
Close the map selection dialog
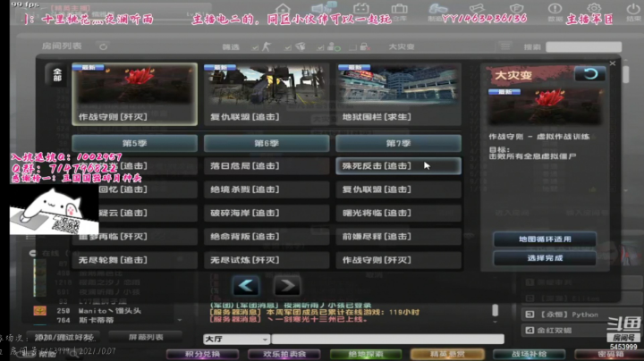pos(613,63)
